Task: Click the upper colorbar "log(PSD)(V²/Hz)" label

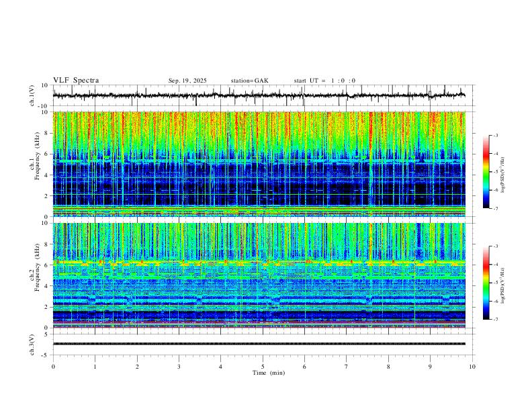Action: click(503, 175)
